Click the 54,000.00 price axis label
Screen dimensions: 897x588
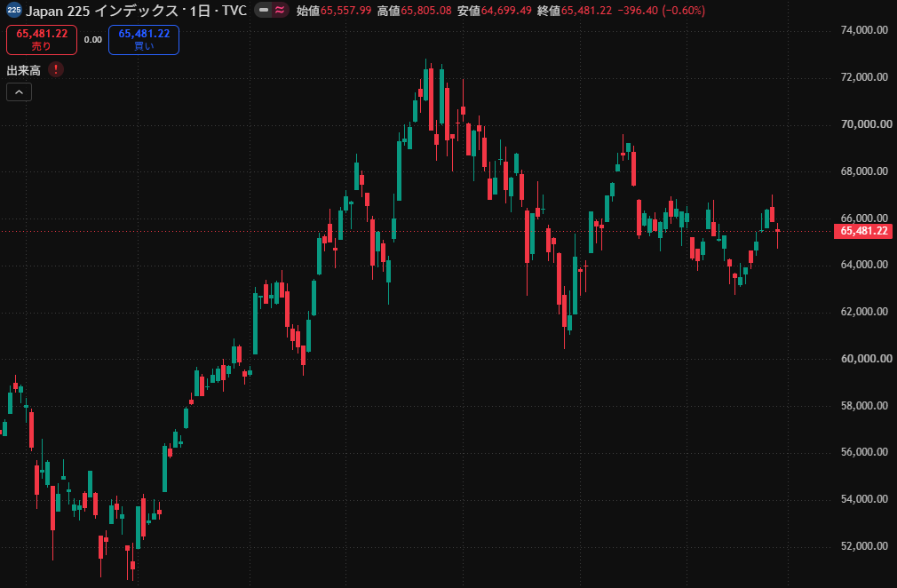(864, 499)
